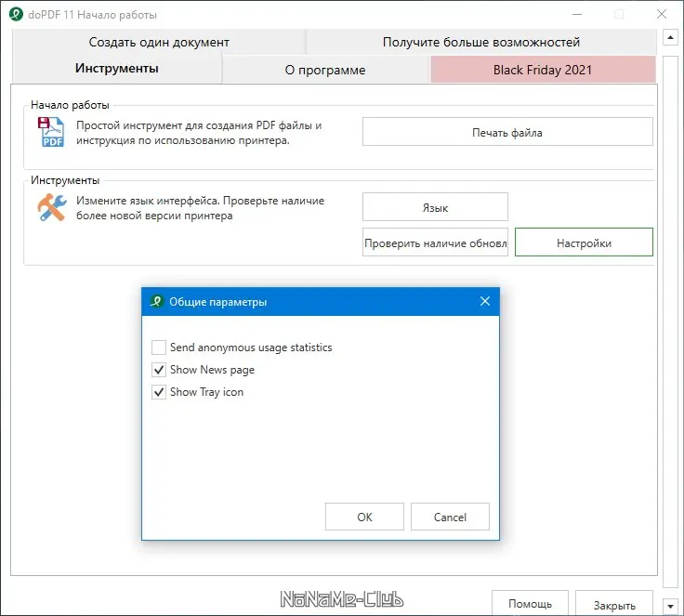Minimize the doPDF window
The width and height of the screenshot is (684, 616).
click(577, 14)
